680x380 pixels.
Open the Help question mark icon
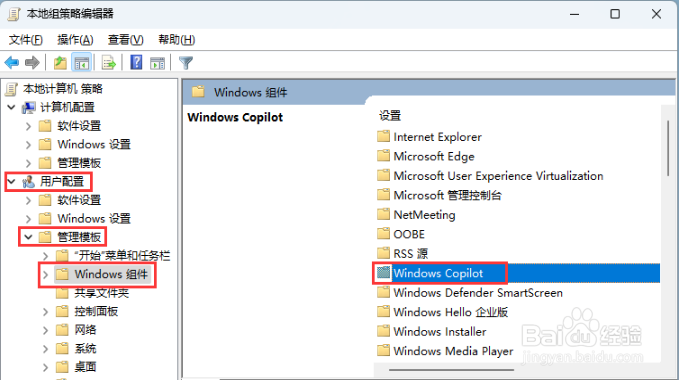pos(136,63)
